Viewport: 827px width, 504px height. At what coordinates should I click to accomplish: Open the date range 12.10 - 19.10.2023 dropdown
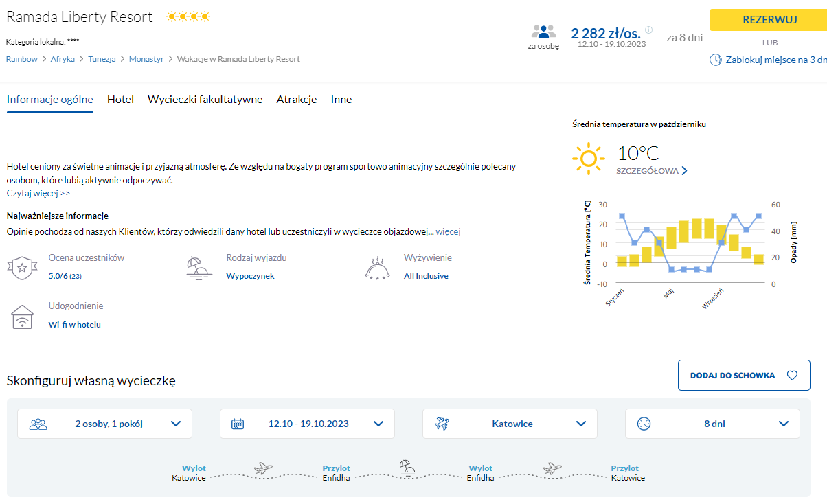click(307, 424)
